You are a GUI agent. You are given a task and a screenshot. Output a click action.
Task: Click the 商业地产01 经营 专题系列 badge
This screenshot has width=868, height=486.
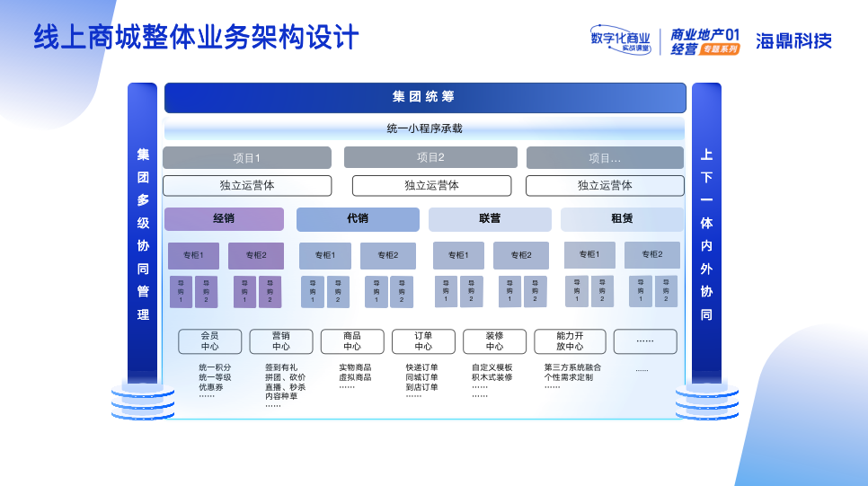(x=704, y=40)
